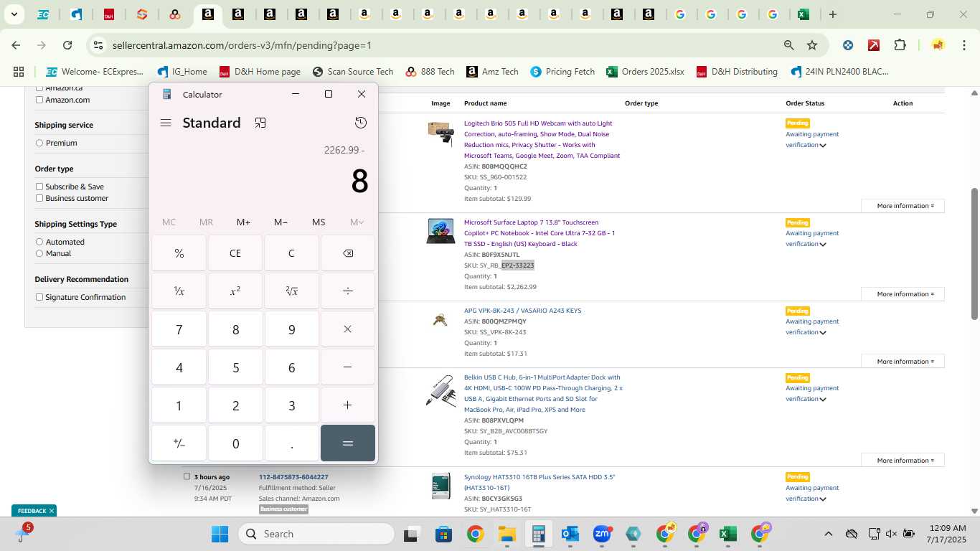
Task: Open Chrome tab search dropdown arrow
Action: click(x=14, y=14)
